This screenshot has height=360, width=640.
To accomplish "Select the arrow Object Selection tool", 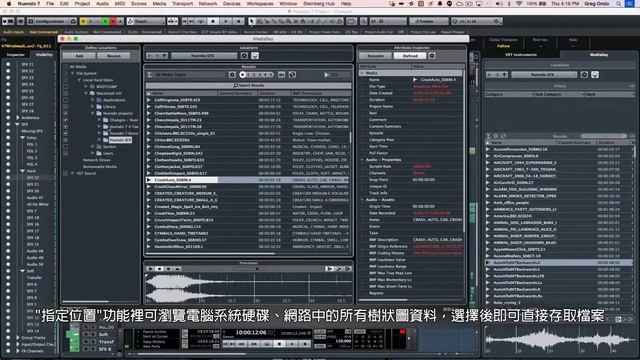I will tap(251, 21).
